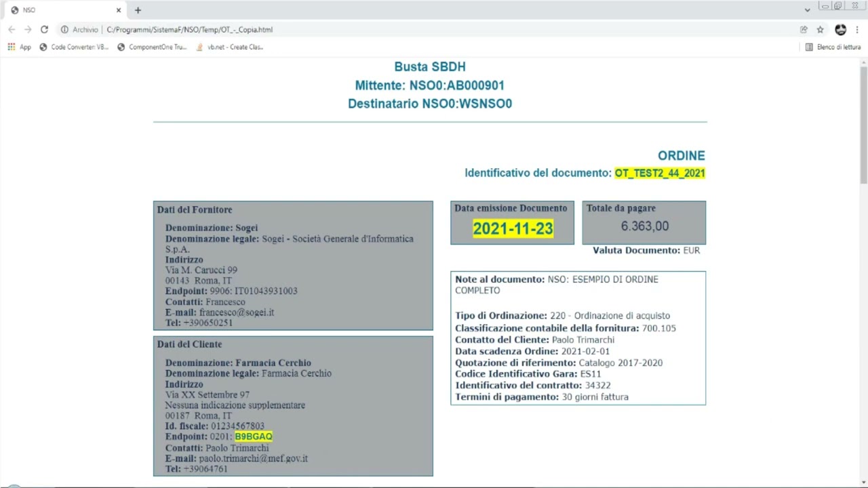
Task: Click the Dati del Fornitore header
Action: pyautogui.click(x=195, y=209)
